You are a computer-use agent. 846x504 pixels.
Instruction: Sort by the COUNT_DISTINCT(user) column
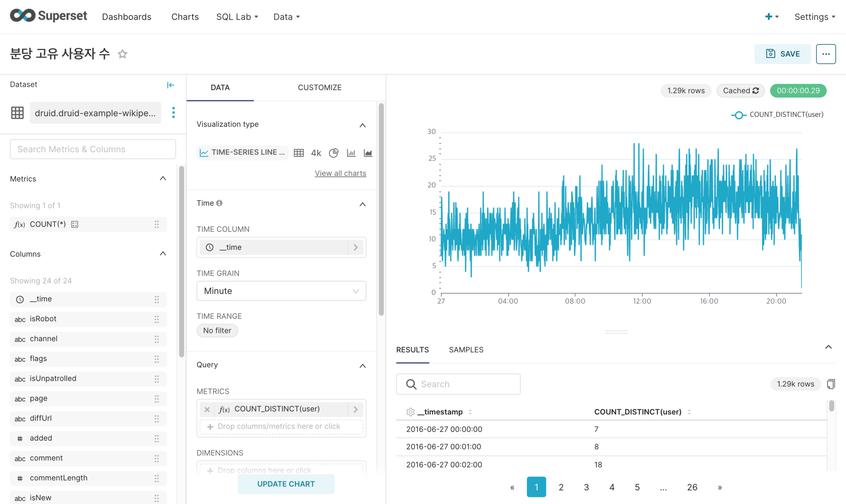[689, 412]
